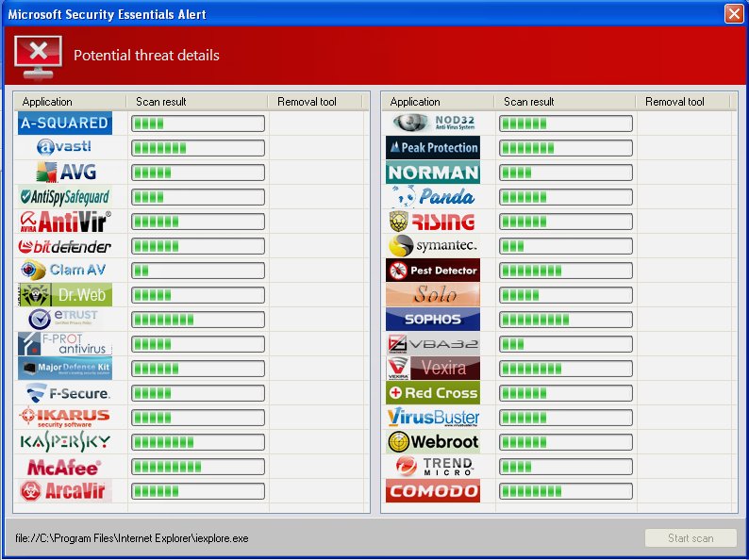Select the bitdefender logo
This screenshot has height=560, width=749.
tap(65, 246)
